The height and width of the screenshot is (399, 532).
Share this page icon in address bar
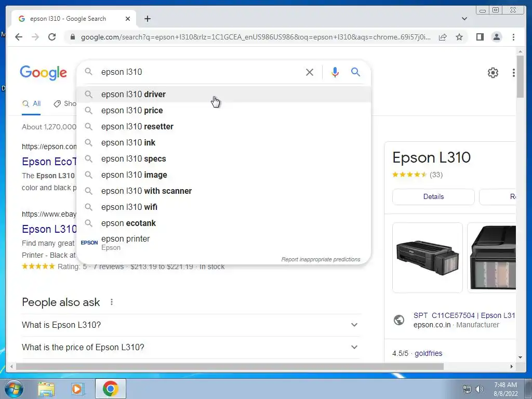coord(443,37)
